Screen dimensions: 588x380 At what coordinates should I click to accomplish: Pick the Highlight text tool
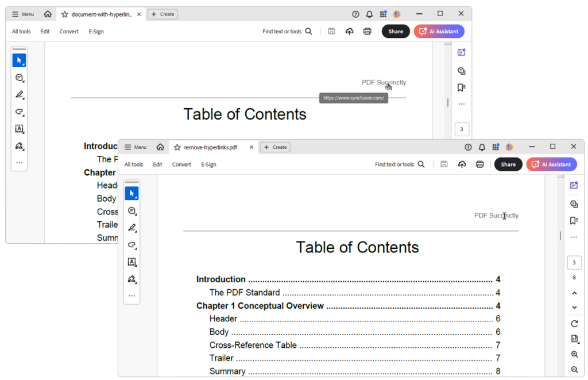coord(132,228)
